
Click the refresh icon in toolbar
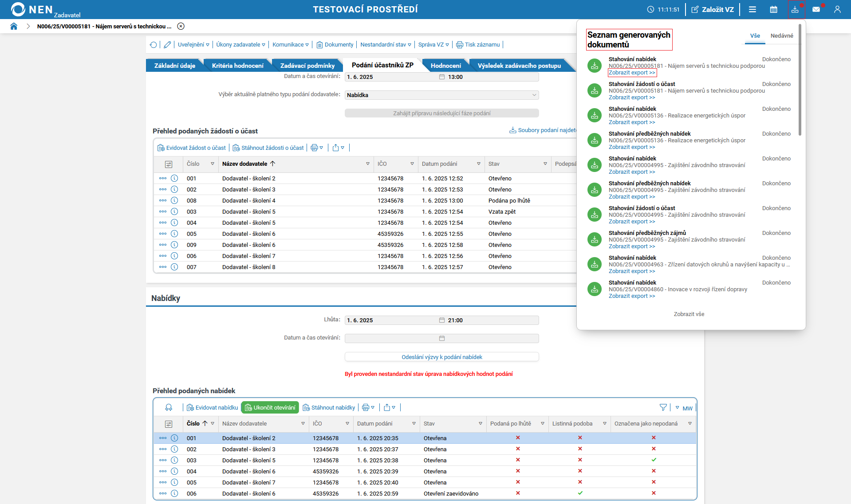point(154,45)
